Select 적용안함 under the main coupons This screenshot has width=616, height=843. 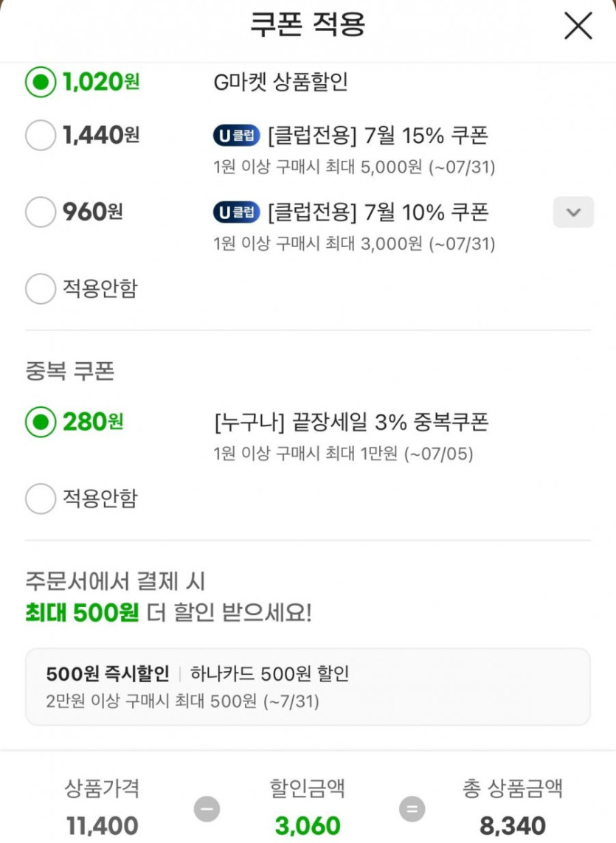(41, 289)
